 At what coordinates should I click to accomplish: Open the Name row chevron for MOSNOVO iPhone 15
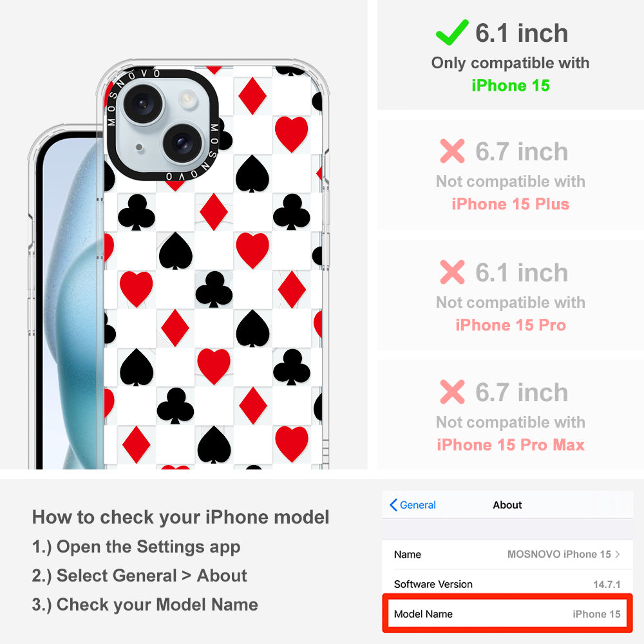pyautogui.click(x=618, y=554)
